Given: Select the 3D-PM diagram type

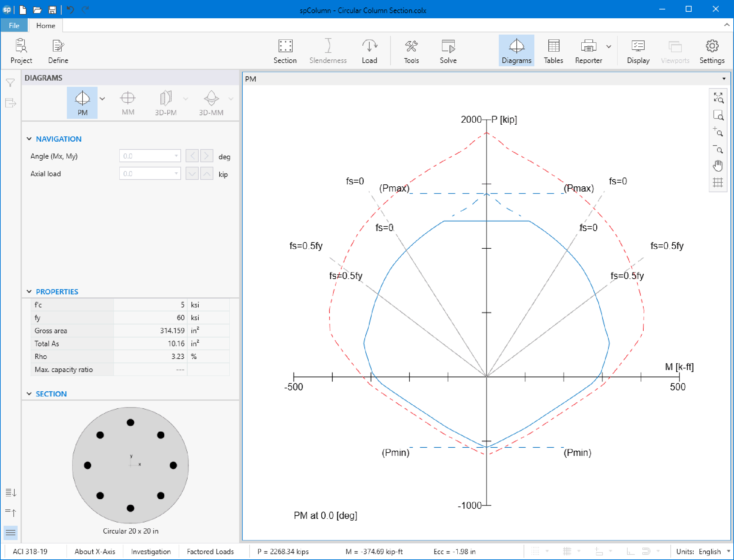Looking at the screenshot, I should (x=166, y=103).
